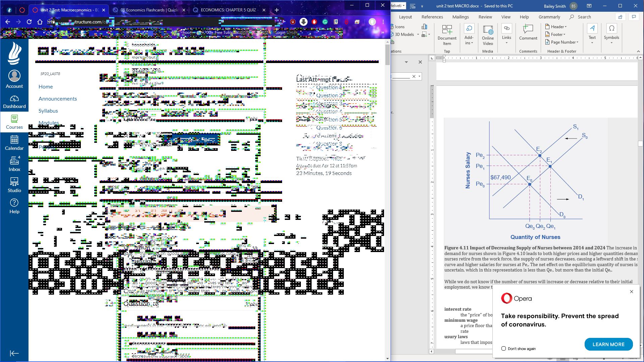Click the LEARN MORE Opera button

(x=608, y=344)
